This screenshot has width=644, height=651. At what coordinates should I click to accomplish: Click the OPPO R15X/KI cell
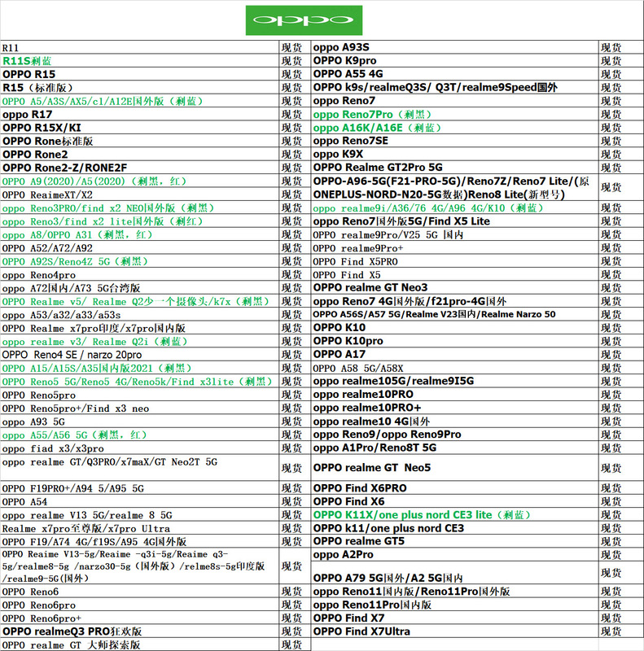(x=139, y=128)
